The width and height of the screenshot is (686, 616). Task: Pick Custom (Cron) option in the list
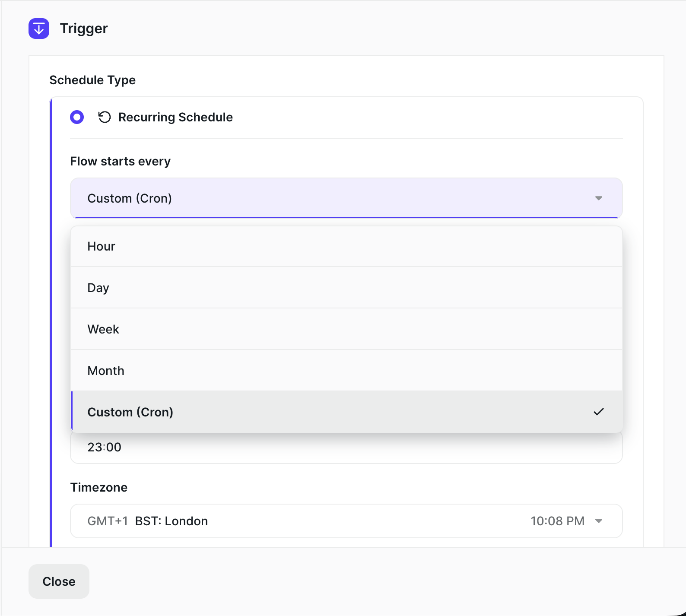[346, 412]
